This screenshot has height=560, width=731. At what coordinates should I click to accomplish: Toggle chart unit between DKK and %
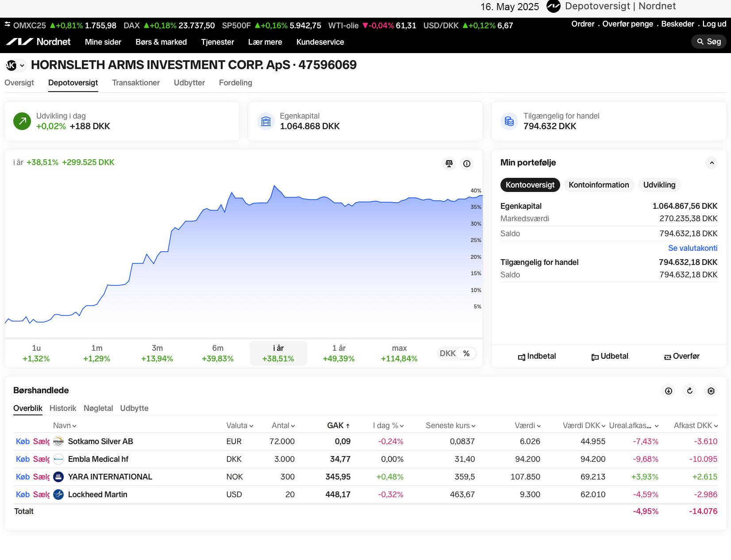click(x=457, y=353)
